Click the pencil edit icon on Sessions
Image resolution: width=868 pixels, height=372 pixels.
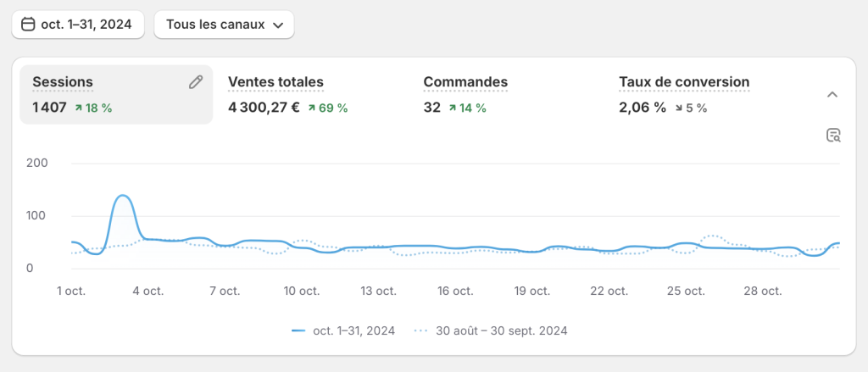(x=196, y=82)
